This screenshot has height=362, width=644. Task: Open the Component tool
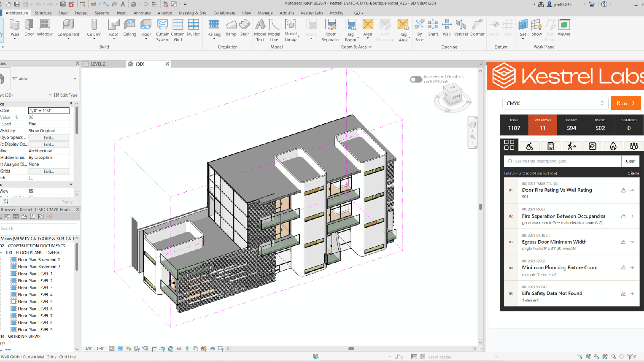68,29
